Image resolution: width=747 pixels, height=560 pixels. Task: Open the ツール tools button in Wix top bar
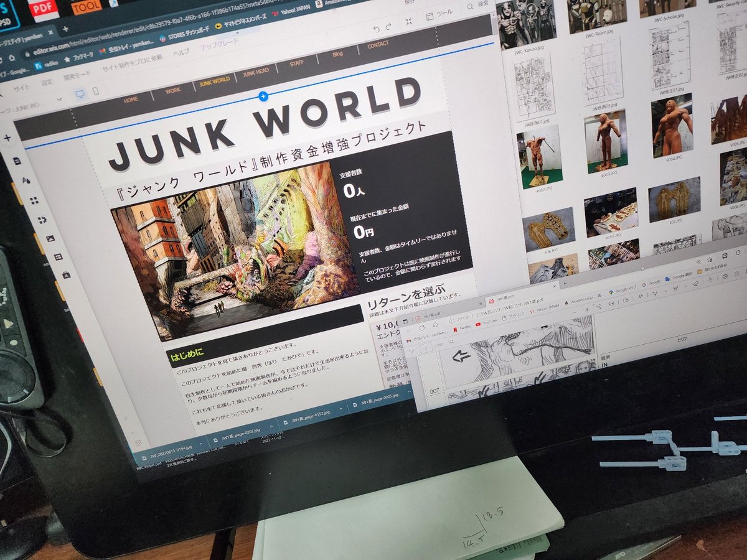coord(439,15)
